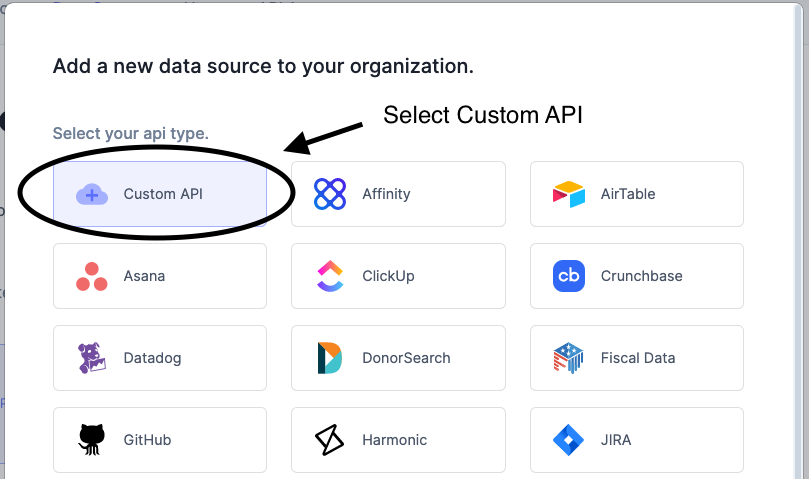Screen dimensions: 809x479
Task: Click the Datadog dog logo
Action: point(92,358)
